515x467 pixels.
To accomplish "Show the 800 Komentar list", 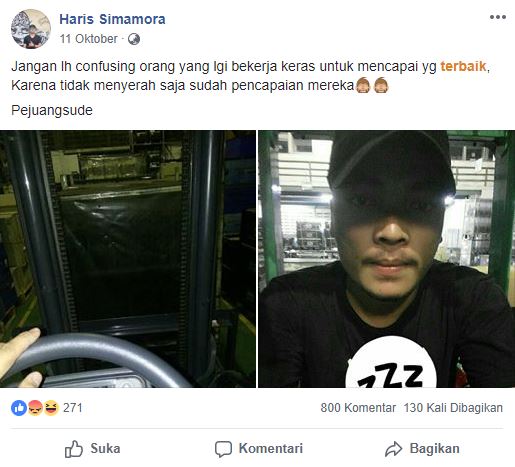I will click(x=358, y=408).
